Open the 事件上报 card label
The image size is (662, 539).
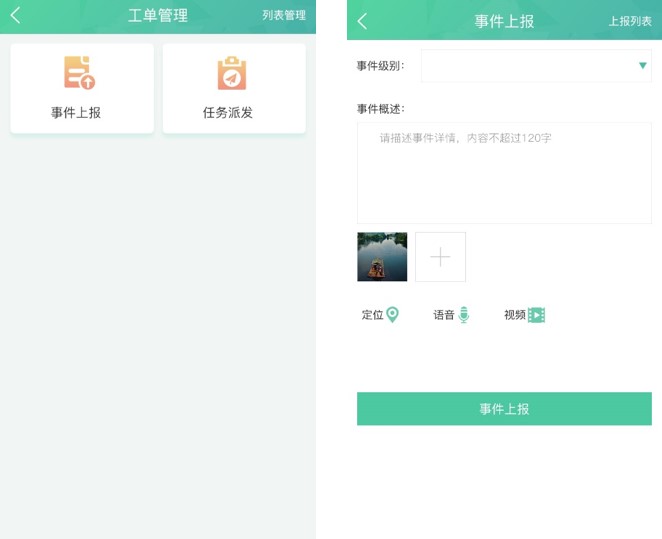point(76,113)
